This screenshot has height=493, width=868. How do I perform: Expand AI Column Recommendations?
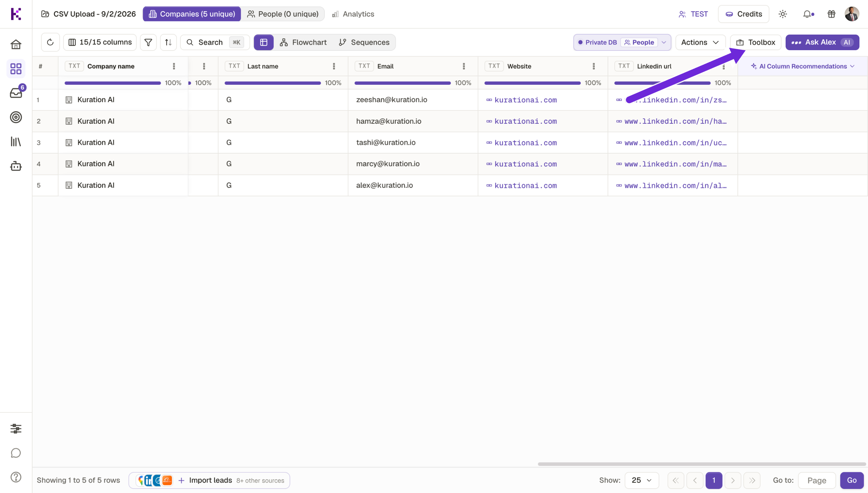click(x=803, y=66)
